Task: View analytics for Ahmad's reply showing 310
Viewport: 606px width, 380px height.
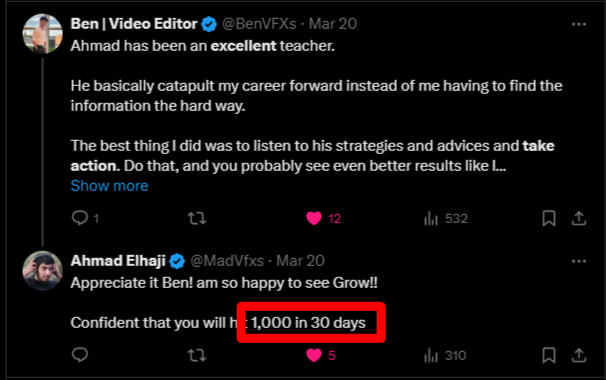Action: 445,355
